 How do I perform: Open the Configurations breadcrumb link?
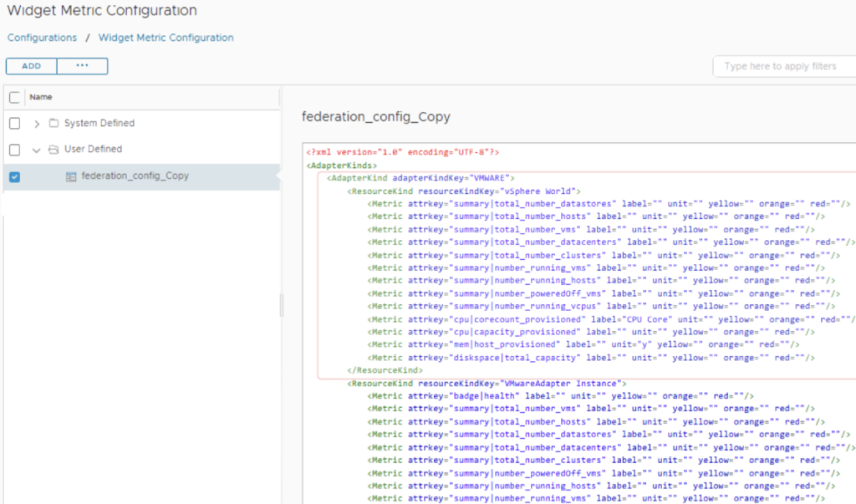(42, 38)
